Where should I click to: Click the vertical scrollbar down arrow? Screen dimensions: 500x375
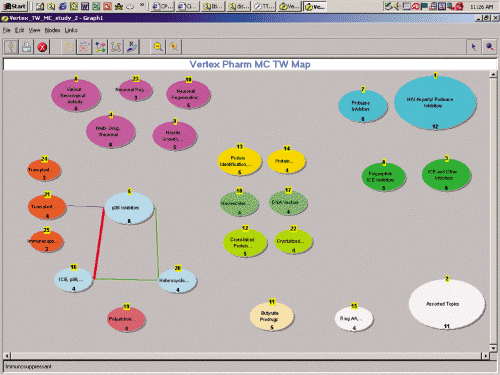coord(493,348)
